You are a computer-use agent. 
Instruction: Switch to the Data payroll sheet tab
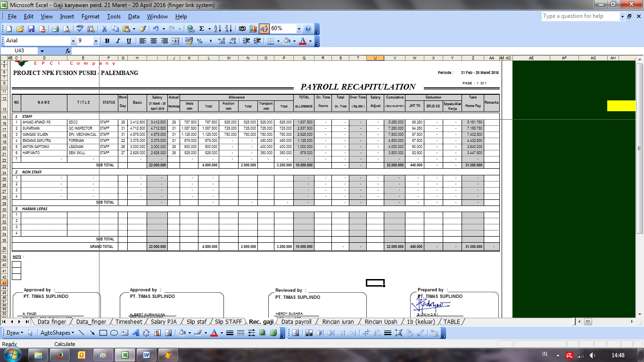[296, 322]
